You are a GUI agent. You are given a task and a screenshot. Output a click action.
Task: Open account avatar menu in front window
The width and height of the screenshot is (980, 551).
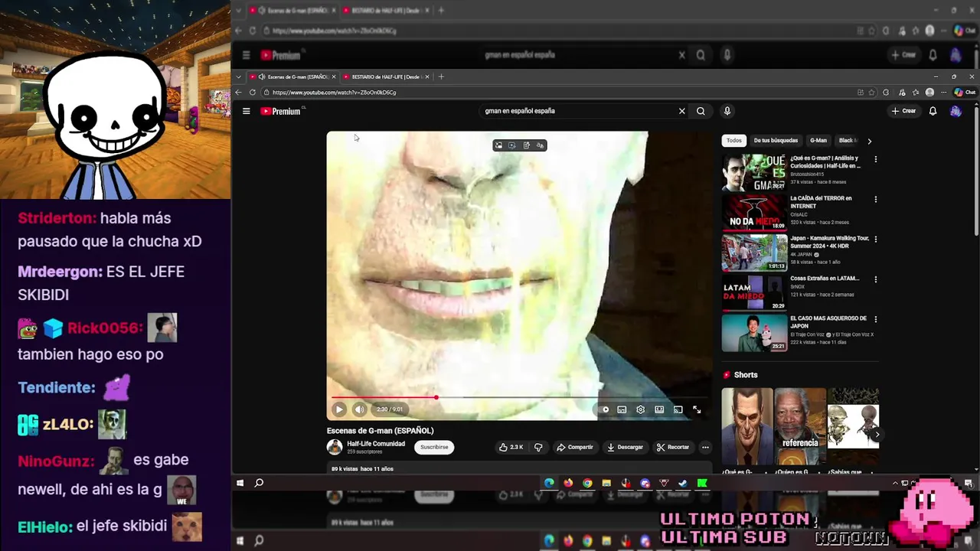click(955, 111)
